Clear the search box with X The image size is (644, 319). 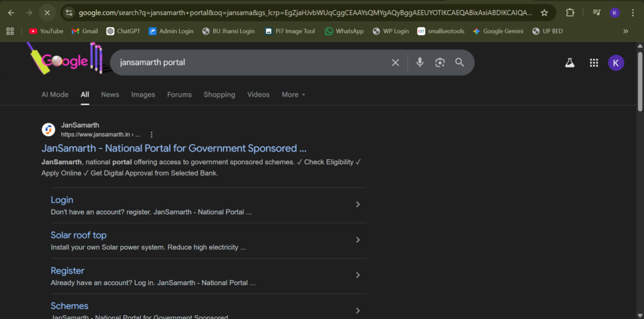click(x=395, y=62)
